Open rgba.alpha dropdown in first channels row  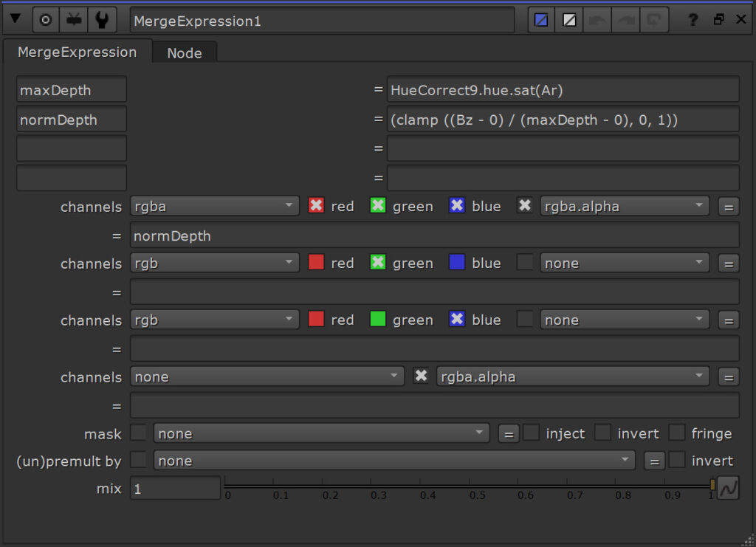[x=625, y=206]
